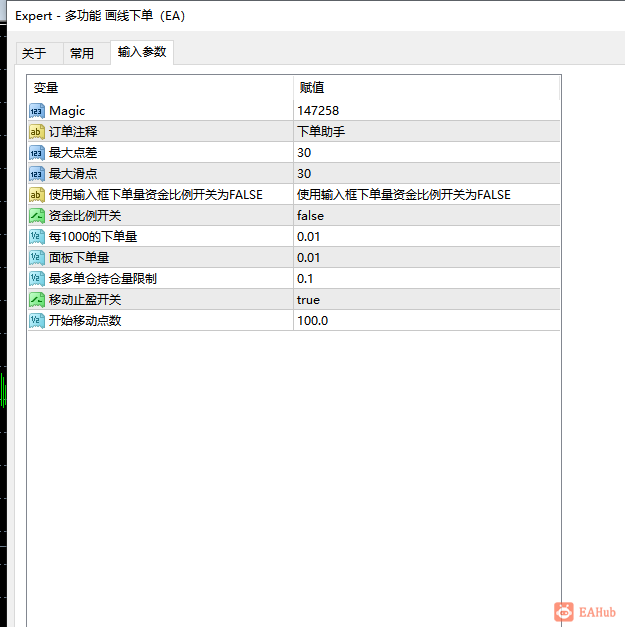This screenshot has width=625, height=627.
Task: Click the boolean icon beside 资金比例开关
Action: [x=37, y=216]
